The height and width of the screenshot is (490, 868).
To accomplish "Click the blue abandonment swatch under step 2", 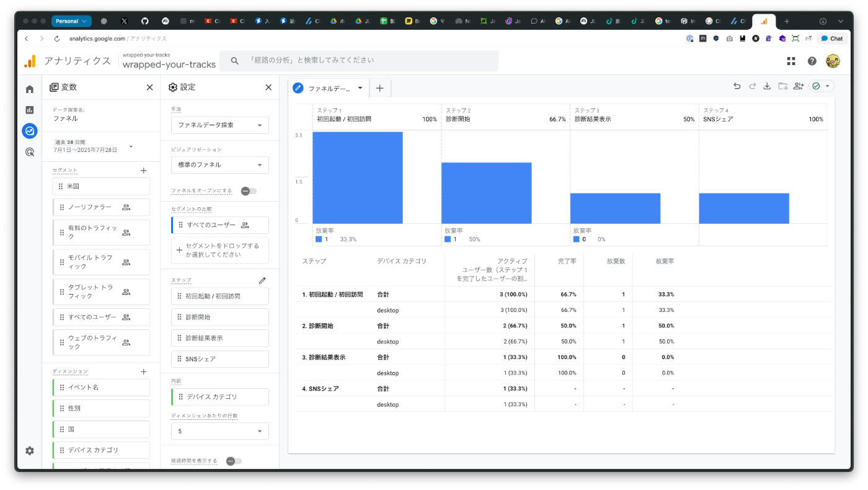I will tap(448, 239).
